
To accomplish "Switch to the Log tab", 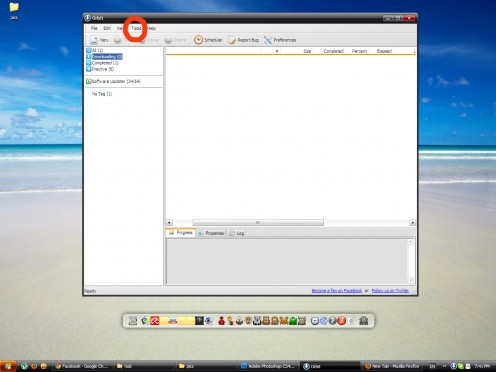I will coord(237,233).
